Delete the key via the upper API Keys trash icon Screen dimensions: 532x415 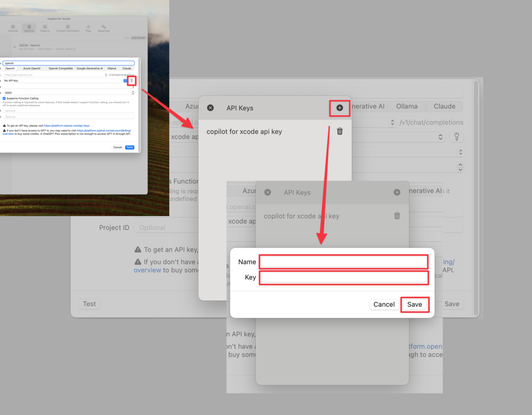coord(340,131)
